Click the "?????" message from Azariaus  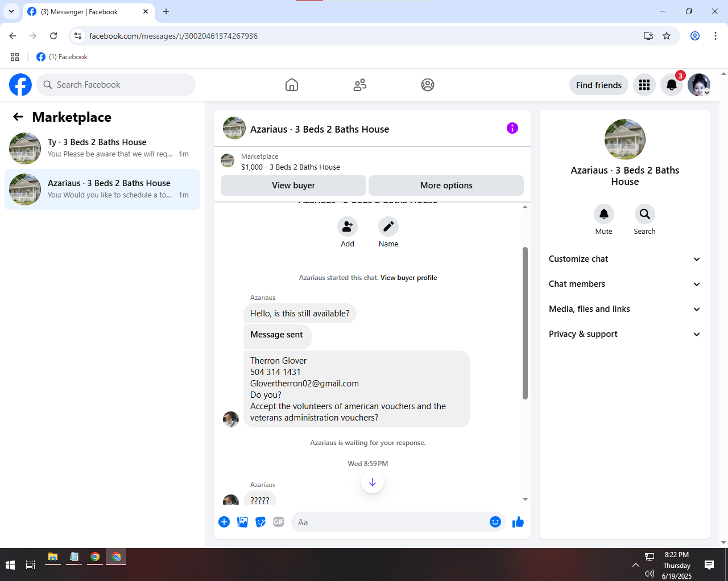pyautogui.click(x=260, y=499)
